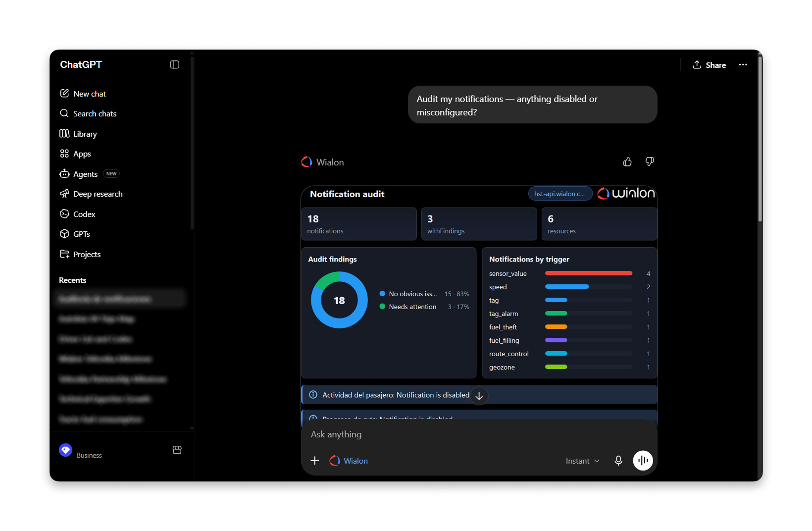Click the Notification audit heading
The image size is (812, 531).
[x=347, y=194]
